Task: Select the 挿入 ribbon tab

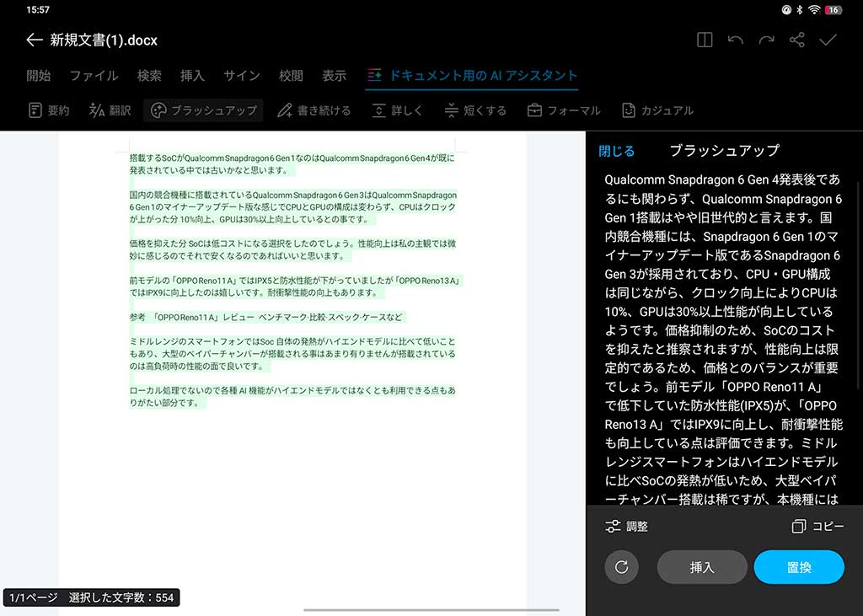Action: tap(193, 75)
